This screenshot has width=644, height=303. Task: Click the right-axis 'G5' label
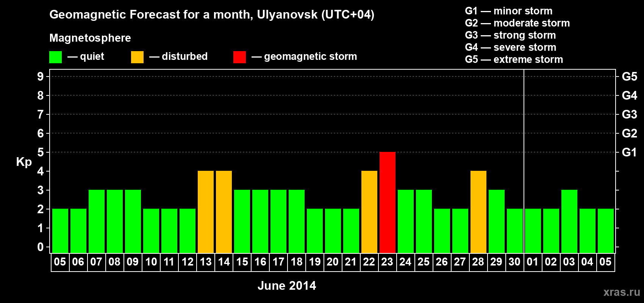click(629, 77)
